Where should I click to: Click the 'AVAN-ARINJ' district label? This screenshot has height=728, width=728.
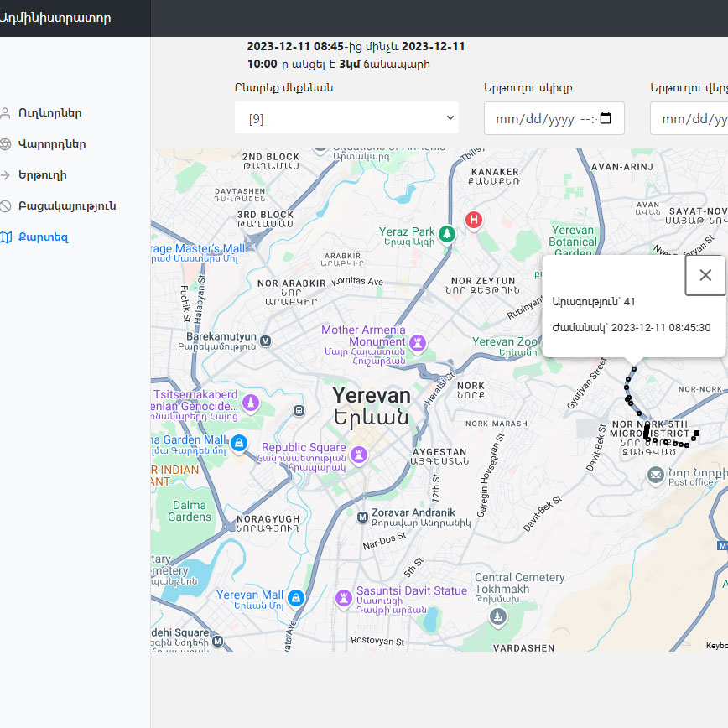pyautogui.click(x=622, y=167)
